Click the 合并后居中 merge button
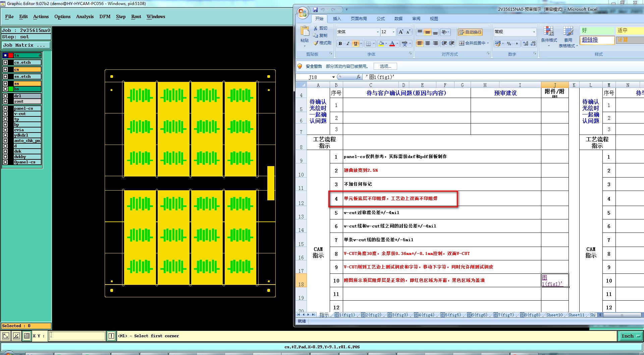644x355 pixels. [x=472, y=43]
